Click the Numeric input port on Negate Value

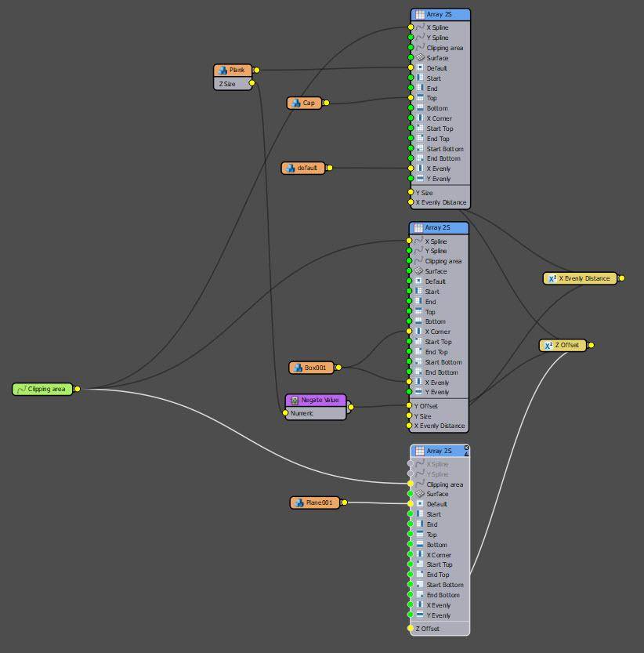285,413
